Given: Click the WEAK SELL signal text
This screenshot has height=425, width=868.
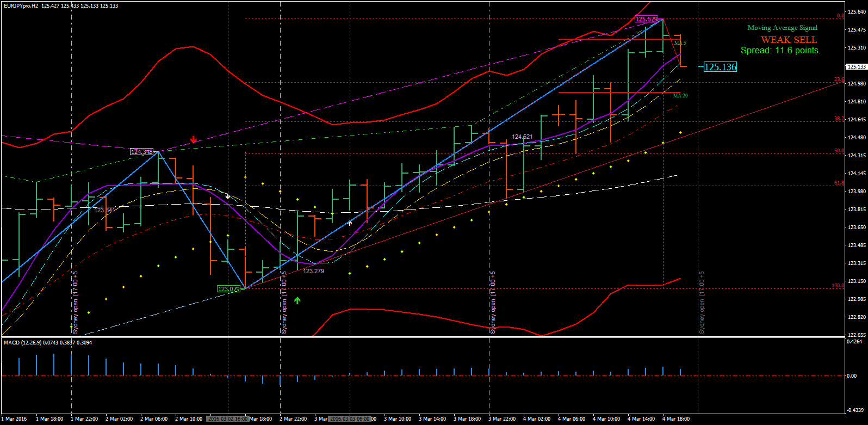Looking at the screenshot, I should [x=789, y=40].
